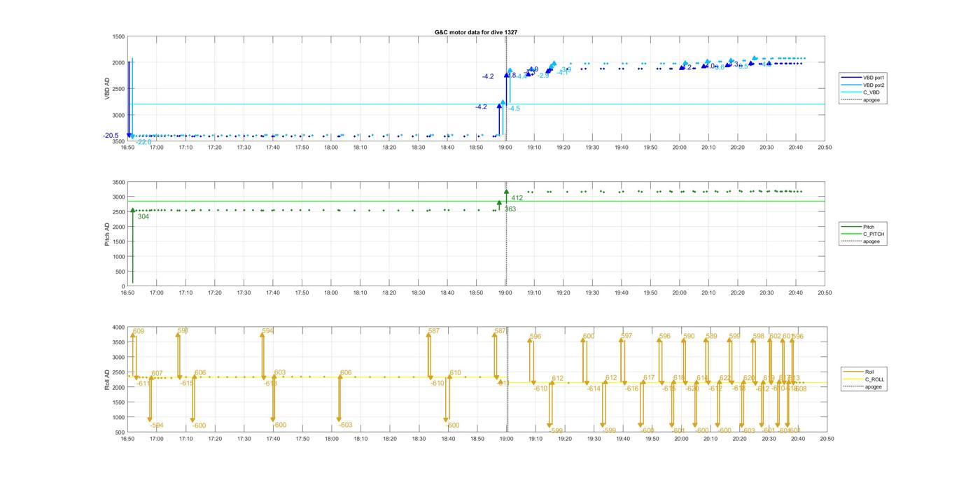The width and height of the screenshot is (980, 485).
Task: Click the "-603" label near 18:00 in Roll plot
Action: 345,425
